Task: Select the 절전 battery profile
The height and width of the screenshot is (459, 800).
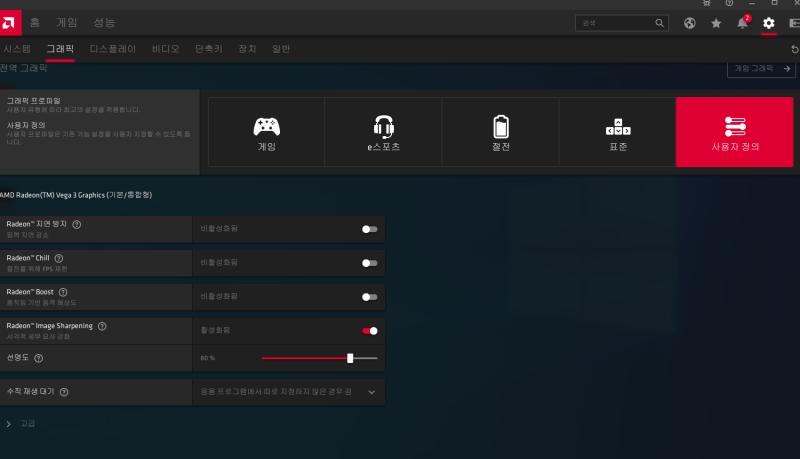Action: [501, 132]
